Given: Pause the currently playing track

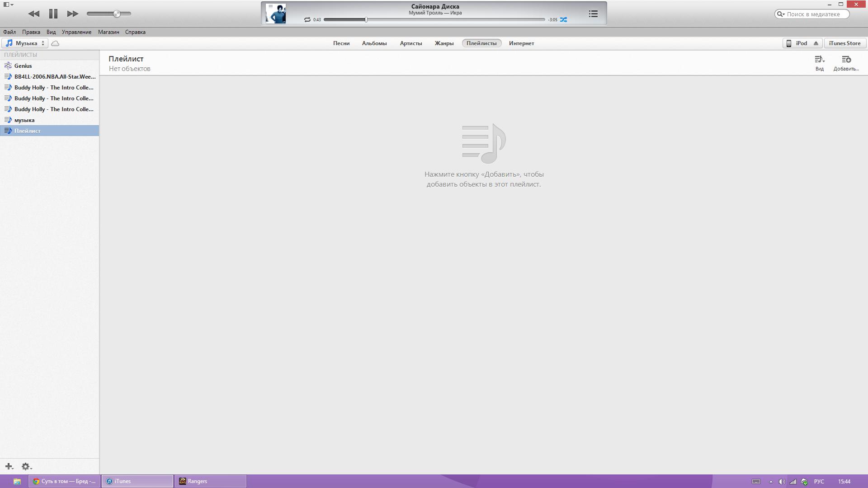Looking at the screenshot, I should (53, 14).
